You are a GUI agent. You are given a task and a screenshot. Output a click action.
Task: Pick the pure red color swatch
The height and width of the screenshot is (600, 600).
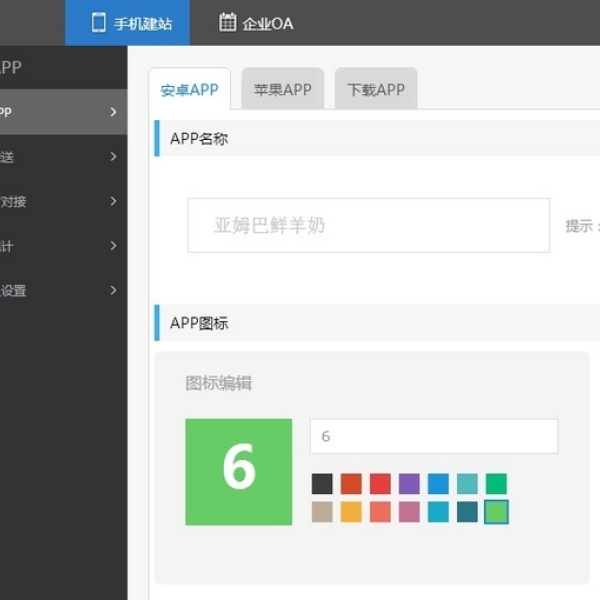tap(380, 484)
